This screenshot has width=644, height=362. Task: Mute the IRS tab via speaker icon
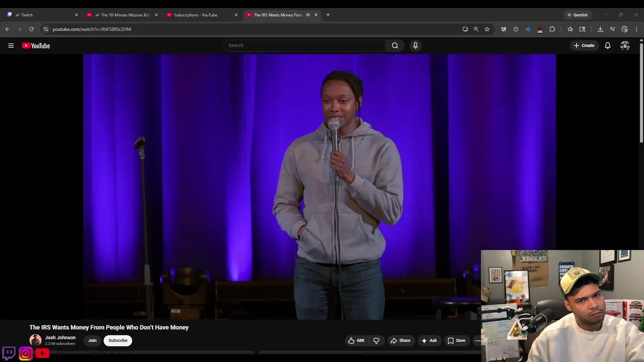pos(307,15)
